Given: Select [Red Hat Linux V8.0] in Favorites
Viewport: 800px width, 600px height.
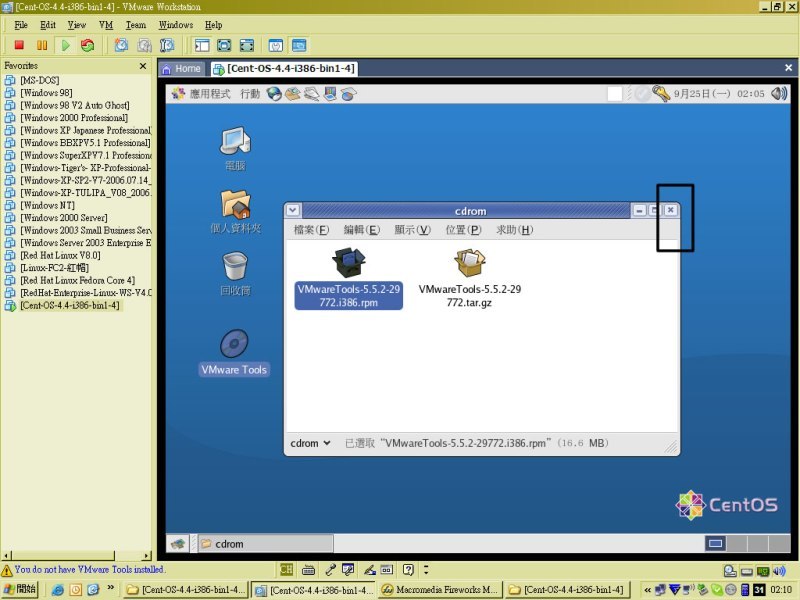Looking at the screenshot, I should pos(60,255).
